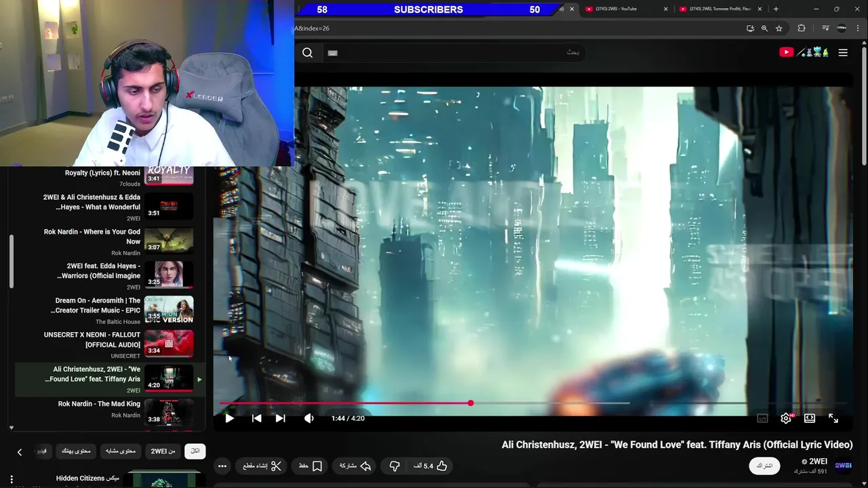Play 2WEI feat. Edda Hayes Warriors video
This screenshot has width=868, height=488.
click(x=108, y=276)
